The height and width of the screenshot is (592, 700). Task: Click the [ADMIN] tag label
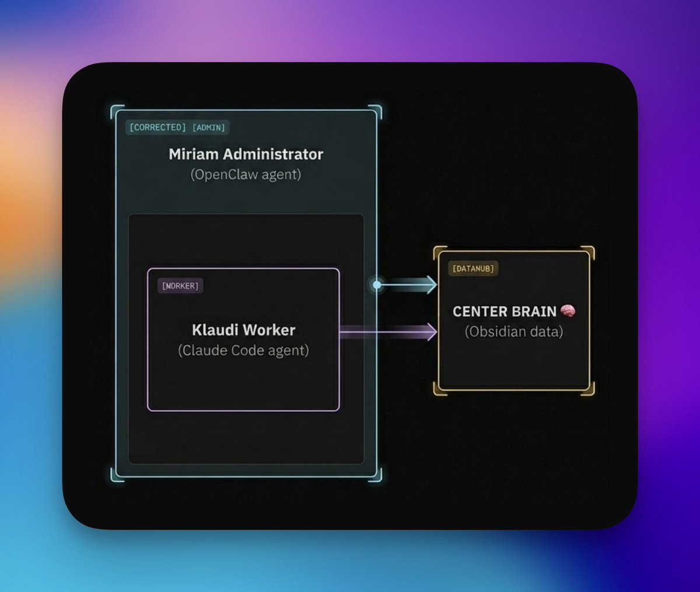[x=209, y=127]
